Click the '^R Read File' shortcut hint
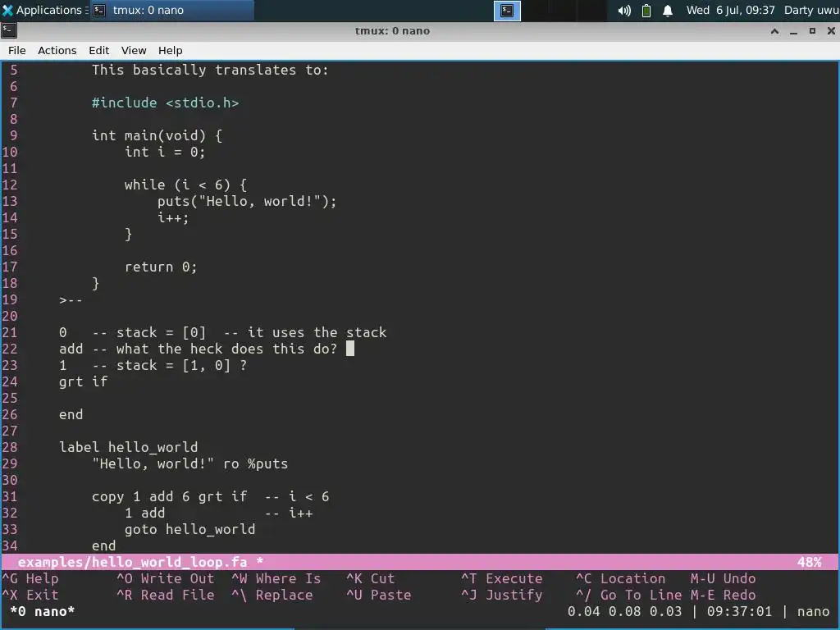Viewport: 840px width, 630px height. (x=165, y=595)
